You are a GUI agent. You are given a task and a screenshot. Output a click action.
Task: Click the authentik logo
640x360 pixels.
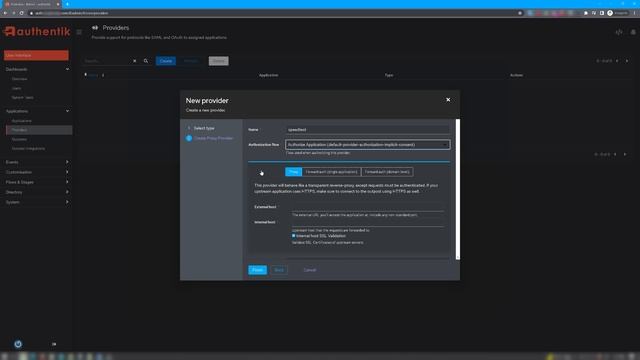[37, 31]
